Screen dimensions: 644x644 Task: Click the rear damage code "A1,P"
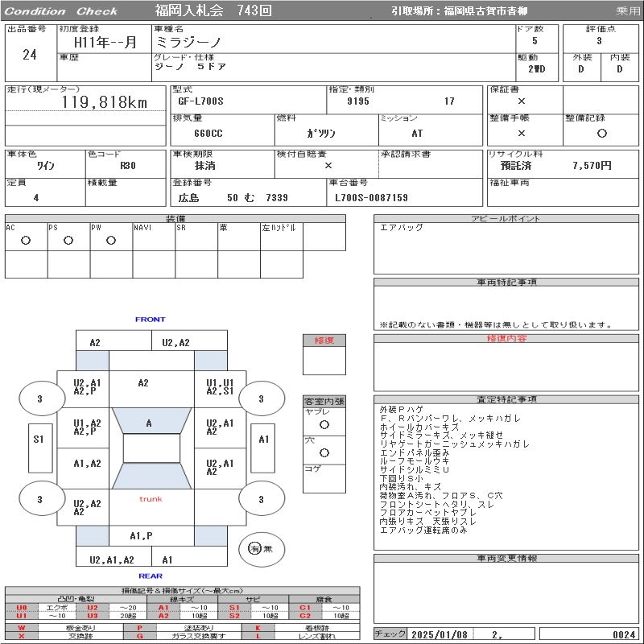pyautogui.click(x=141, y=536)
